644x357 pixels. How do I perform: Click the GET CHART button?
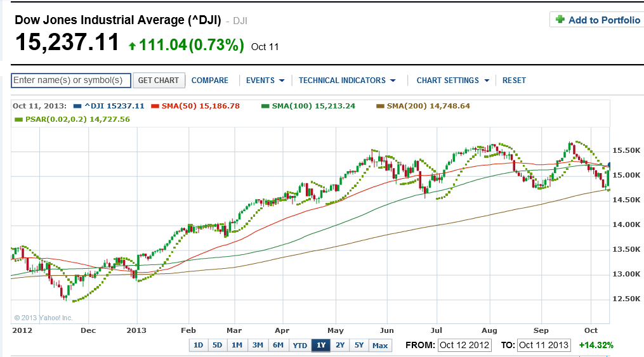pyautogui.click(x=159, y=81)
